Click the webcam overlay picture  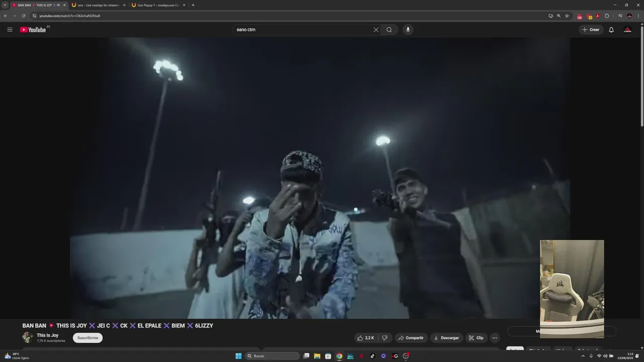(572, 289)
